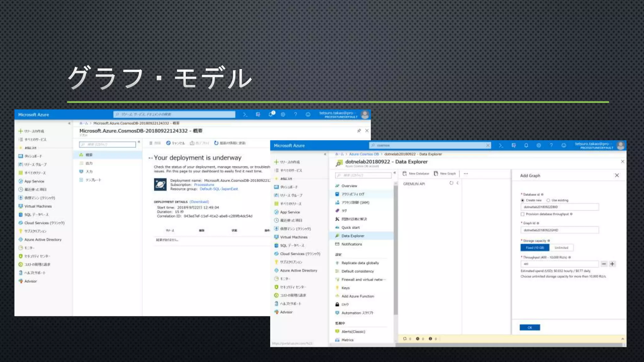644x362 pixels.
Task: Select the Use existing database radio button
Action: click(x=548, y=200)
